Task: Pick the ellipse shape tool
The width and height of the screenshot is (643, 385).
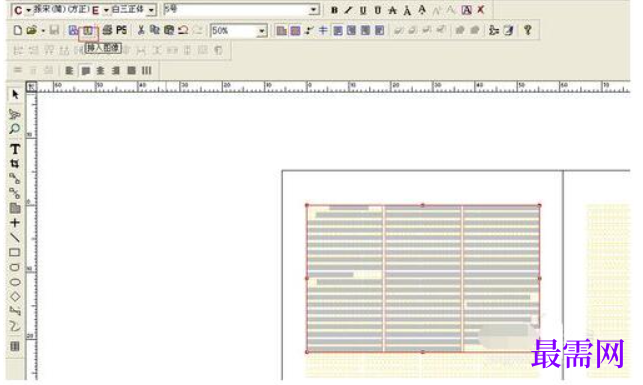Action: pos(15,282)
